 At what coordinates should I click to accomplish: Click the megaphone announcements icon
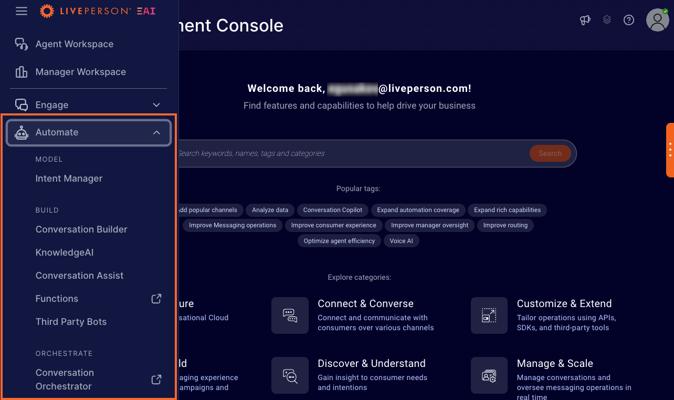[585, 20]
